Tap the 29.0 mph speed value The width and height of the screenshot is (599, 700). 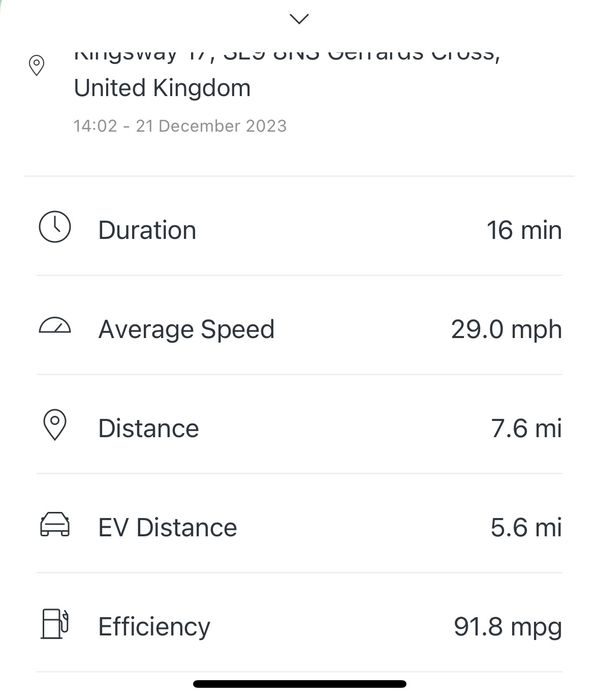click(x=506, y=330)
